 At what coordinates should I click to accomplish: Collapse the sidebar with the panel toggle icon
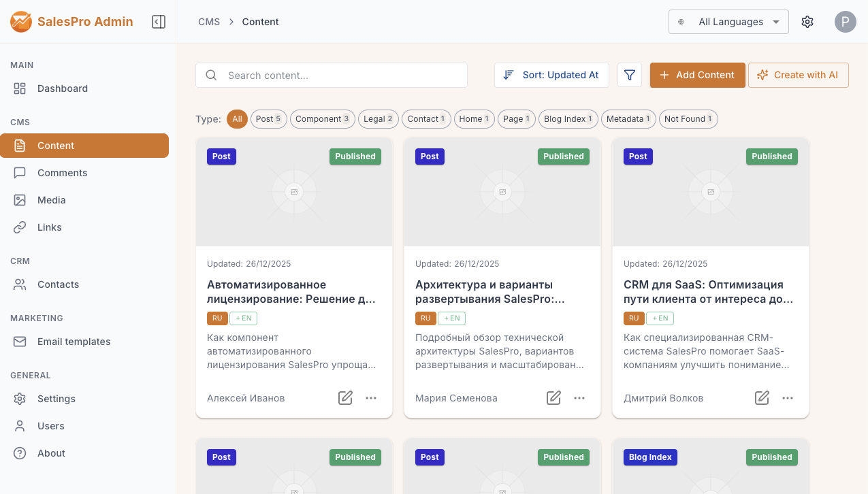click(x=158, y=21)
